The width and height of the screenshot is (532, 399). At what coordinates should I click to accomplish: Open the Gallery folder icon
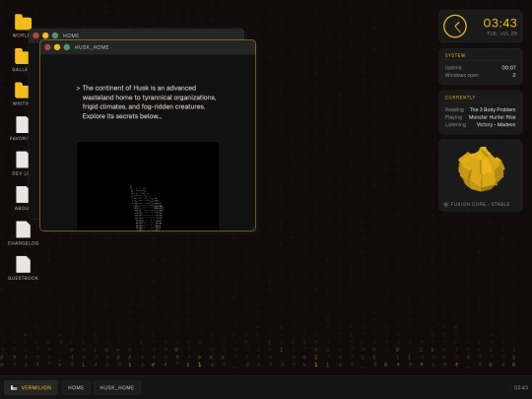point(21,56)
